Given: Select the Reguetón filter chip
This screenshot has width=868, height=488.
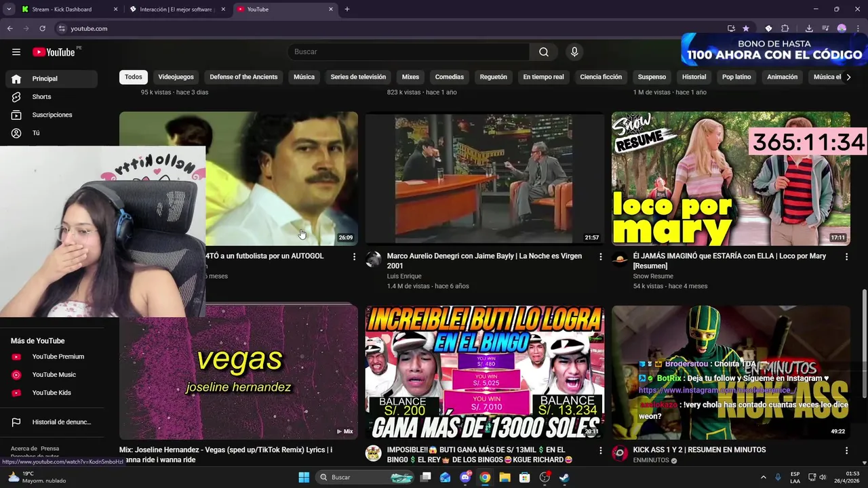Looking at the screenshot, I should pos(494,77).
